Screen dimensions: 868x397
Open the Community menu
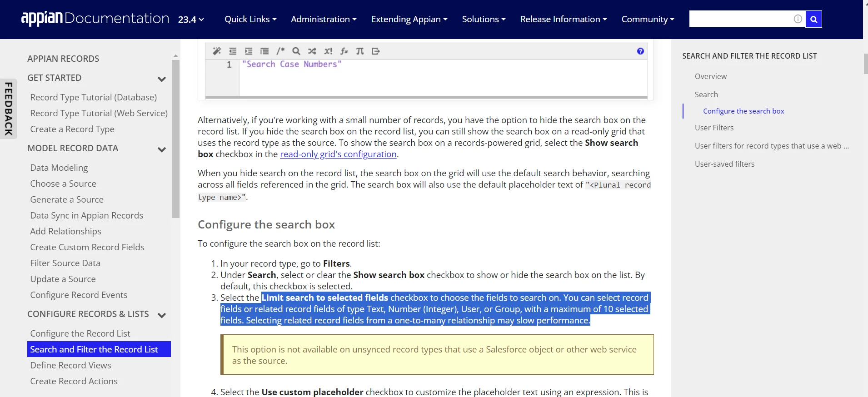click(648, 19)
